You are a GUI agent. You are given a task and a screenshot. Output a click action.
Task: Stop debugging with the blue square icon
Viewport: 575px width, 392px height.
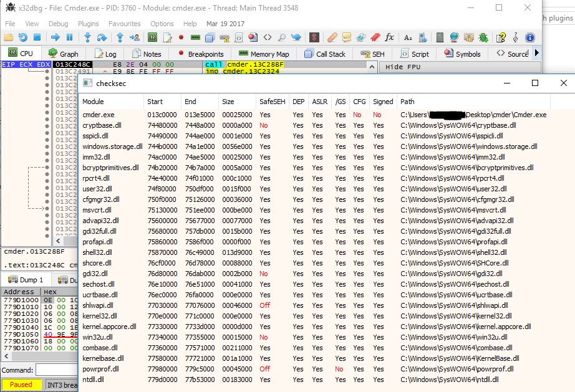coord(37,37)
